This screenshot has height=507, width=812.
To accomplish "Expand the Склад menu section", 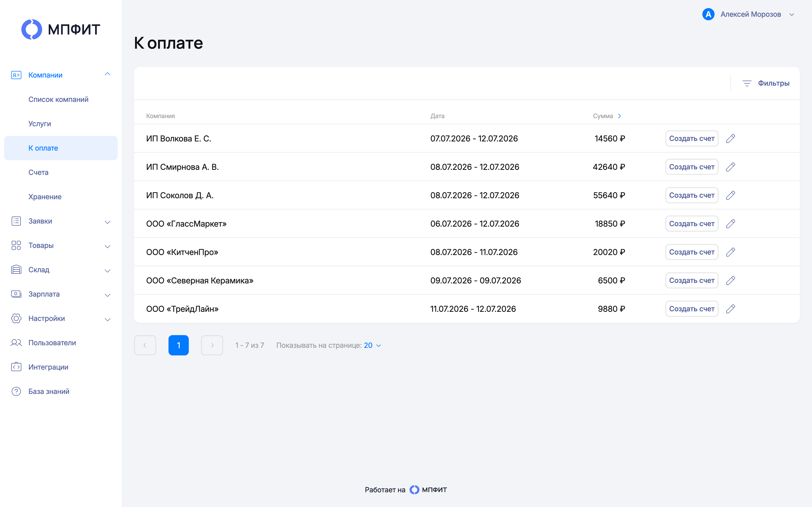I will (107, 270).
